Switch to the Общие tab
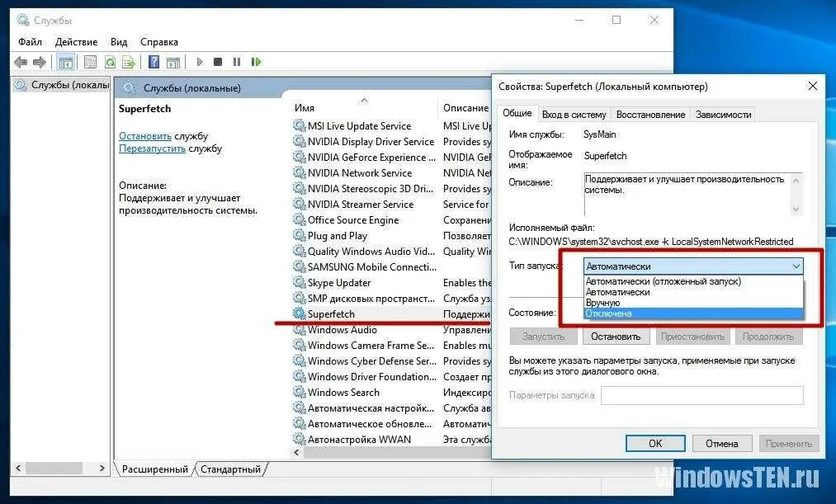Screen dimensions: 836x504 pos(517,113)
